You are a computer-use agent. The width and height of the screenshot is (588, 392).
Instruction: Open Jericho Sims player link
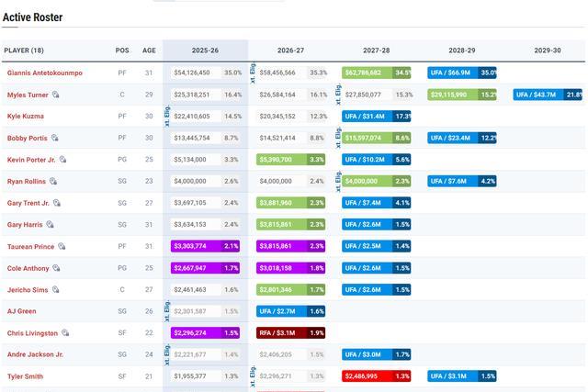pos(28,290)
